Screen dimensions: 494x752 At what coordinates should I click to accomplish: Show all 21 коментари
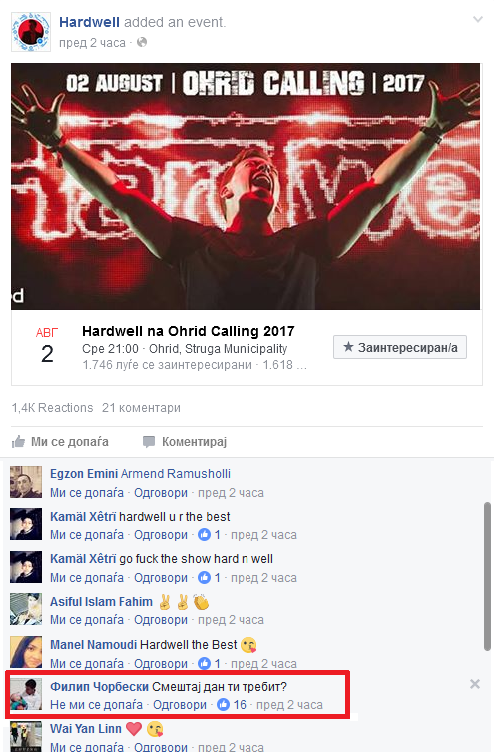point(141,408)
